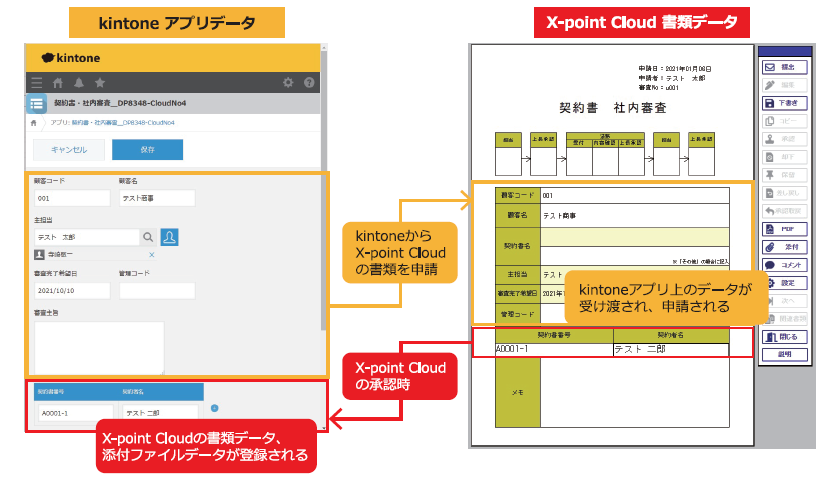The height and width of the screenshot is (482, 836).
Task: Click the A0001-1 cell in X-point document
Action: (554, 349)
